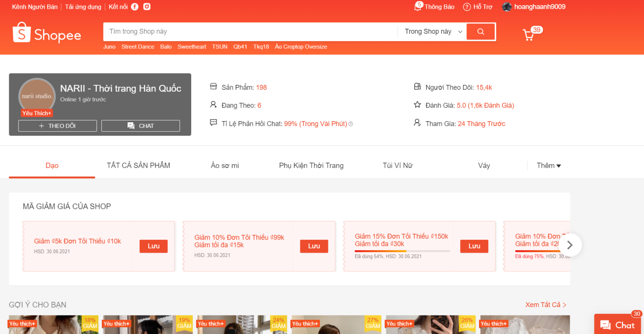The height and width of the screenshot is (334, 644).
Task: Open the floating Chat widget
Action: click(617, 325)
